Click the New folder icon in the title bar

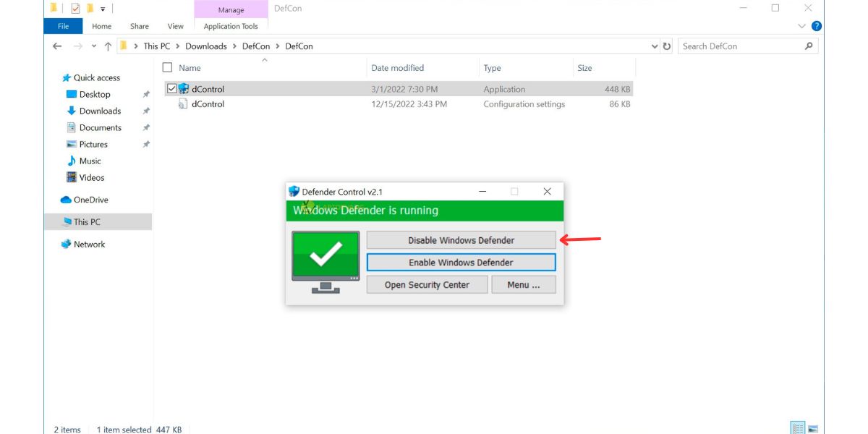pos(90,8)
